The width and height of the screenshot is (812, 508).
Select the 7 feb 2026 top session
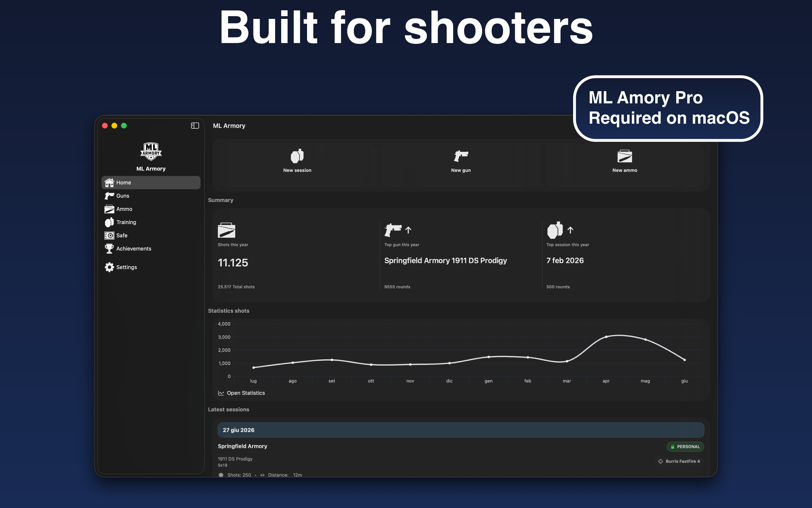click(565, 260)
